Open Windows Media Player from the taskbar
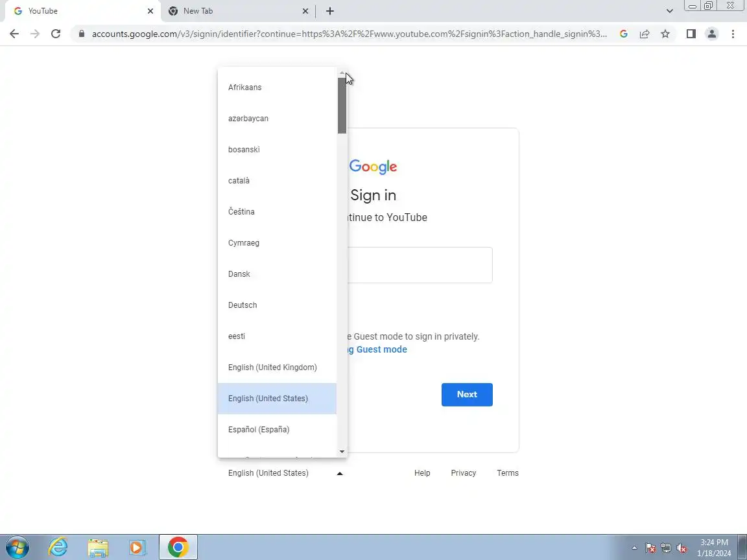 pos(137,547)
